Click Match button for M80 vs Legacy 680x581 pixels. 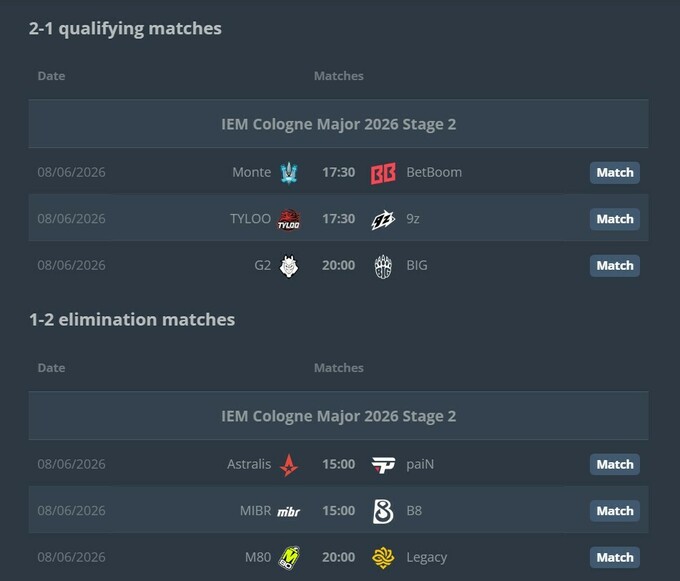click(615, 557)
